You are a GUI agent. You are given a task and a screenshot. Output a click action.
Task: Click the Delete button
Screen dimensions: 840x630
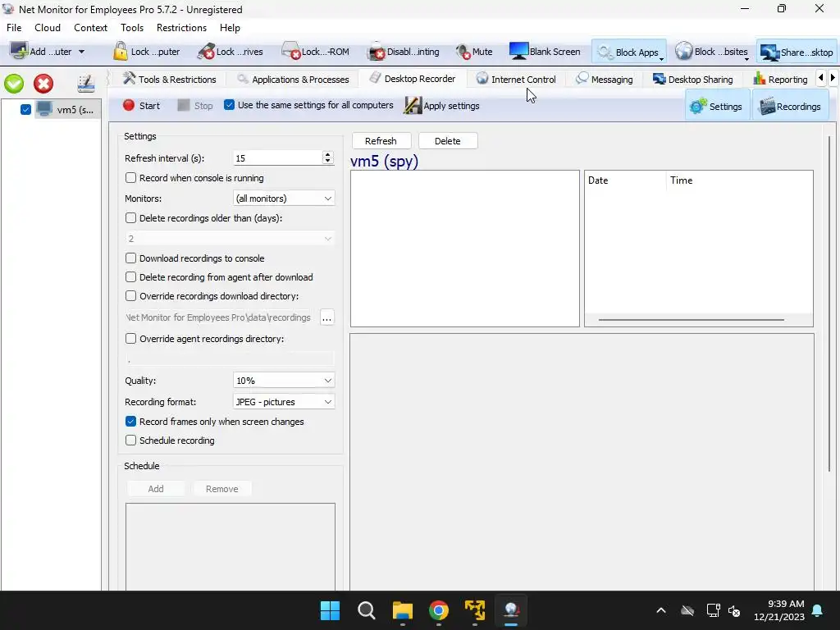click(447, 141)
